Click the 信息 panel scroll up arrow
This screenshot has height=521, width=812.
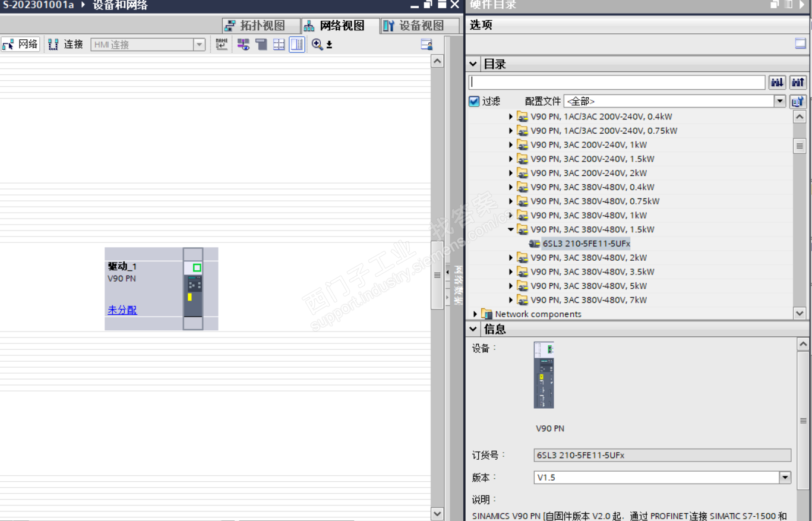tap(803, 344)
